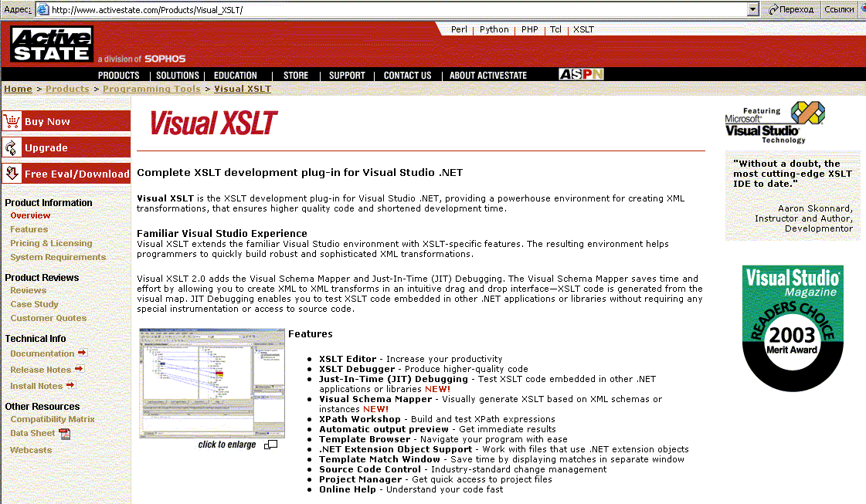Click the enlarge icon beside click to enlarge

click(270, 445)
